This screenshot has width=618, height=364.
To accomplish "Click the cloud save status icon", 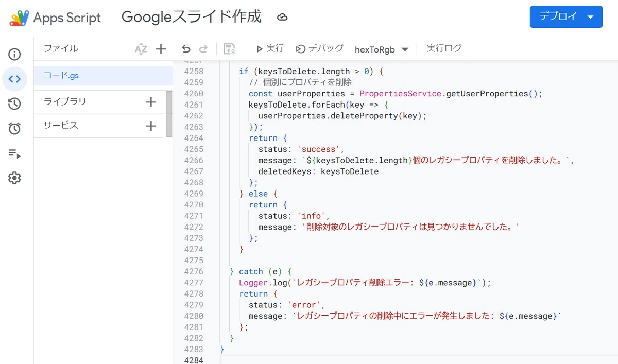I will (282, 18).
